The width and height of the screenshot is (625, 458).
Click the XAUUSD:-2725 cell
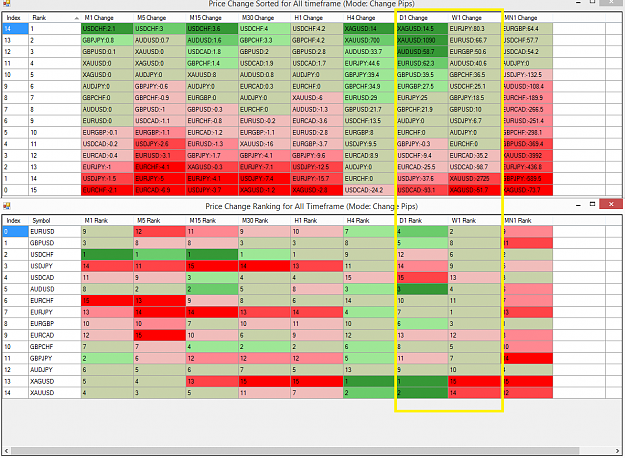point(474,179)
